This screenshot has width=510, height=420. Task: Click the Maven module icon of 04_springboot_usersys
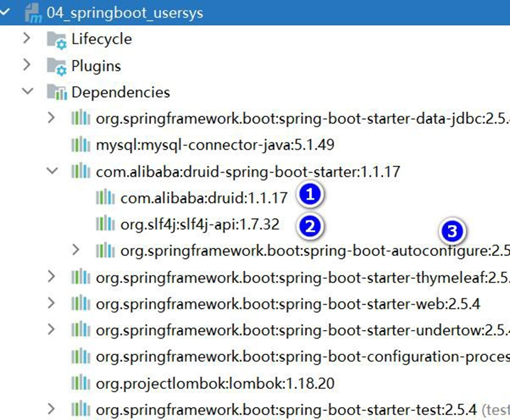(31, 13)
